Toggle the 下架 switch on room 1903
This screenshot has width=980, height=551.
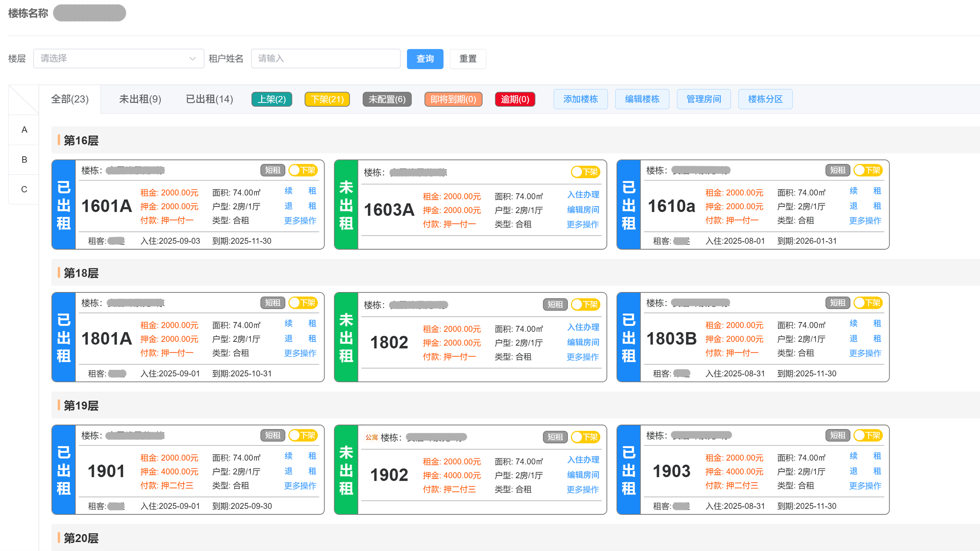tap(868, 435)
